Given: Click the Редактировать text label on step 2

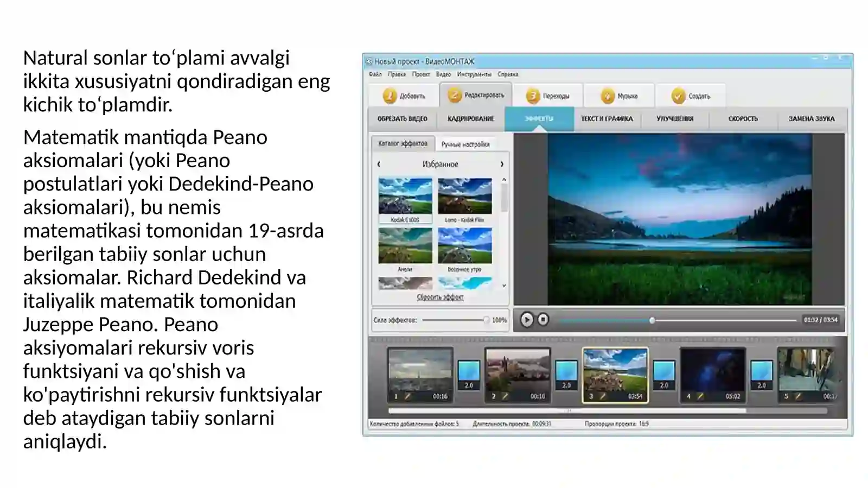Looking at the screenshot, I should (x=484, y=95).
